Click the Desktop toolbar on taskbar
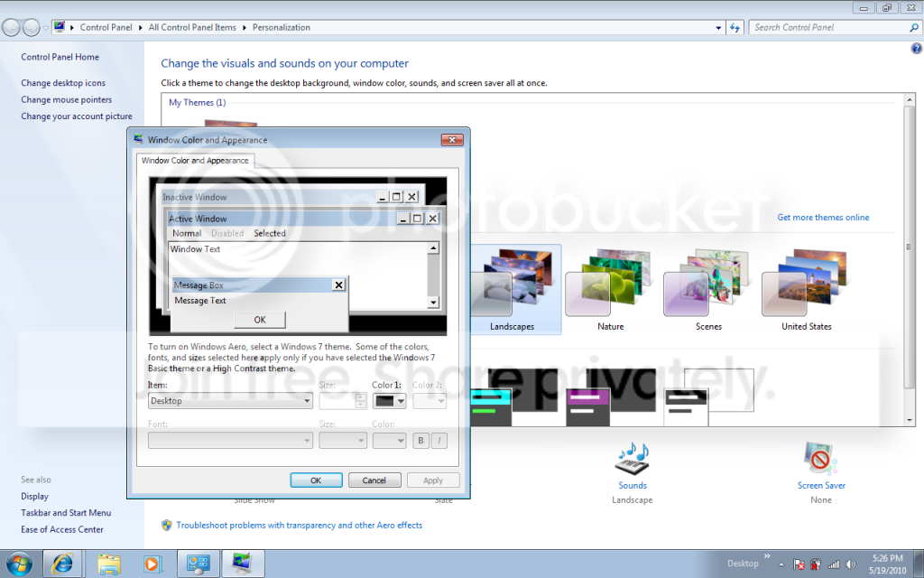Image resolution: width=924 pixels, height=578 pixels. (743, 564)
